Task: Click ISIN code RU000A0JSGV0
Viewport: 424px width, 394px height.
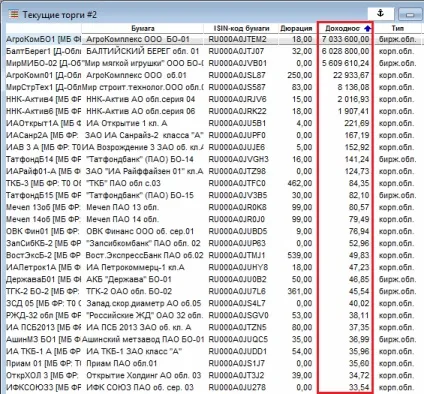Action: 238,315
